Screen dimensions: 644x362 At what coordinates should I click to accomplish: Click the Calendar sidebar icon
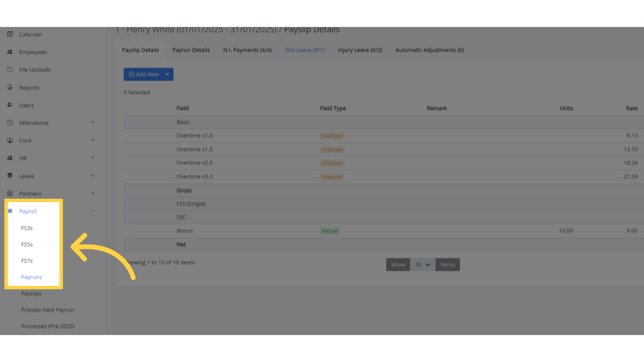[x=10, y=34]
